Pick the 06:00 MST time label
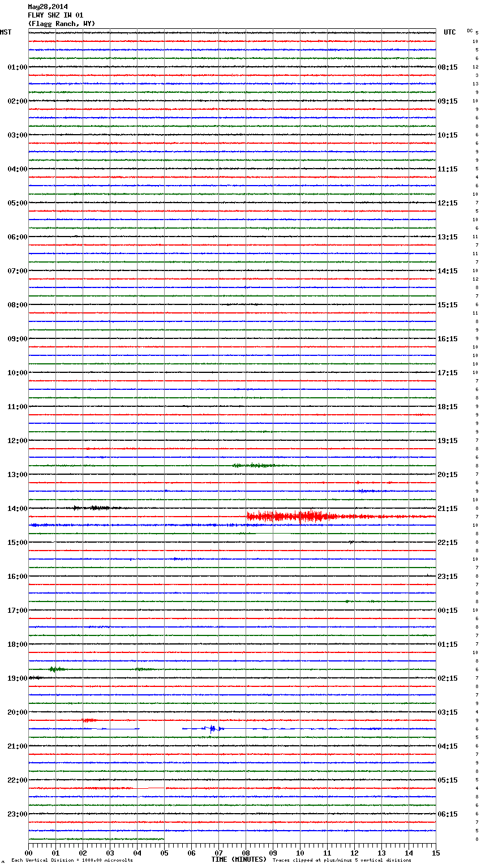 point(18,237)
